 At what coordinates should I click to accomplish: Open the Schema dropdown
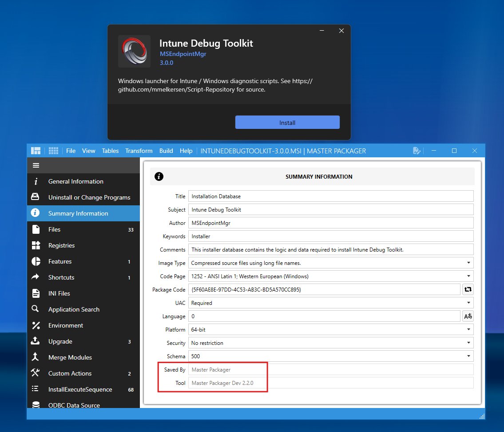(331, 356)
